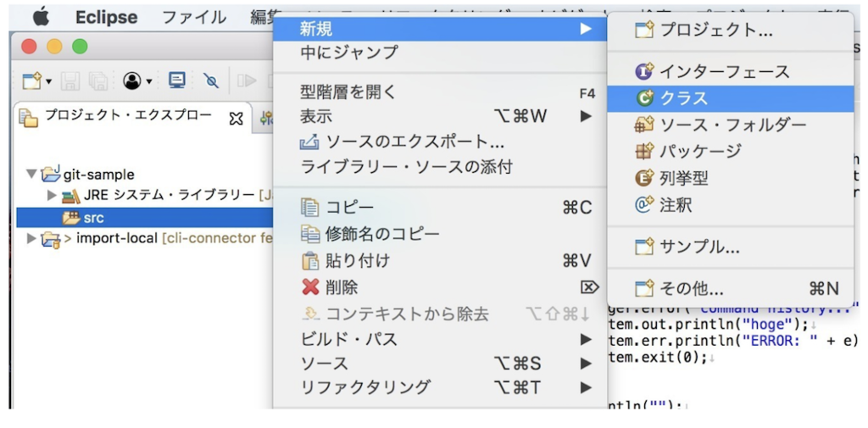Open dropdown arrow beside New toolbar icon

tap(48, 82)
